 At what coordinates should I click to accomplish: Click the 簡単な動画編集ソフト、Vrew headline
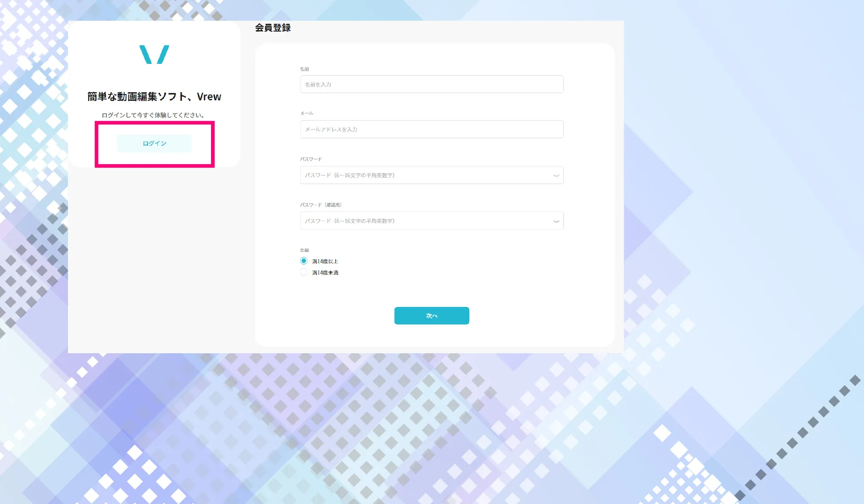coord(154,97)
